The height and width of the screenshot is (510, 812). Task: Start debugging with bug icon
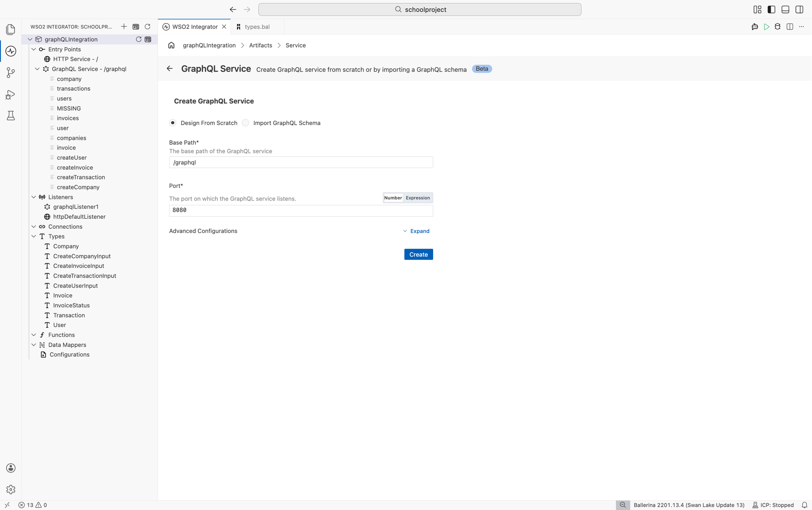[777, 27]
